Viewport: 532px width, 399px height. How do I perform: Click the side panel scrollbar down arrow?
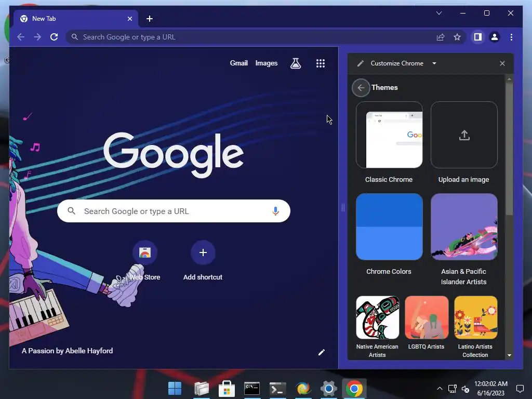tap(509, 355)
